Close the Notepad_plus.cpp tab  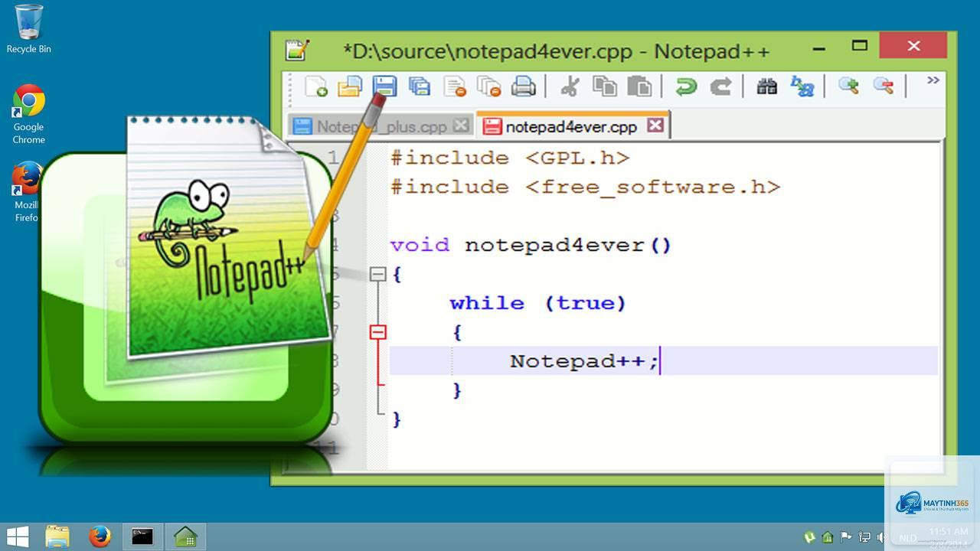[x=461, y=125]
